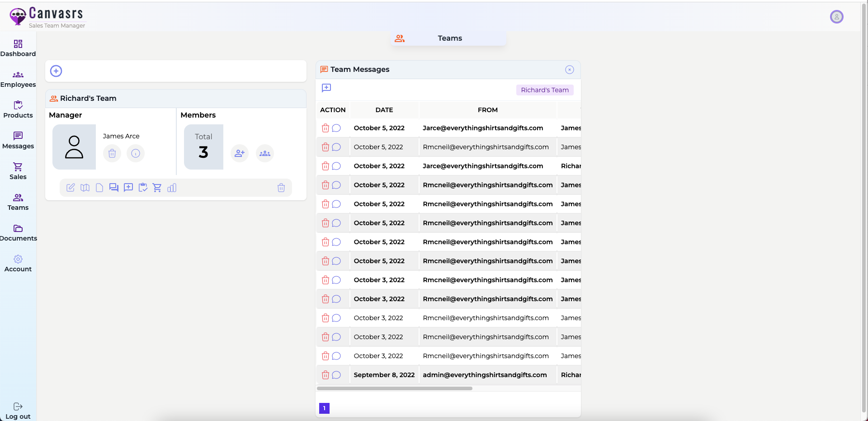The height and width of the screenshot is (421, 868).
Task: Open team sales cart icon
Action: pyautogui.click(x=157, y=188)
